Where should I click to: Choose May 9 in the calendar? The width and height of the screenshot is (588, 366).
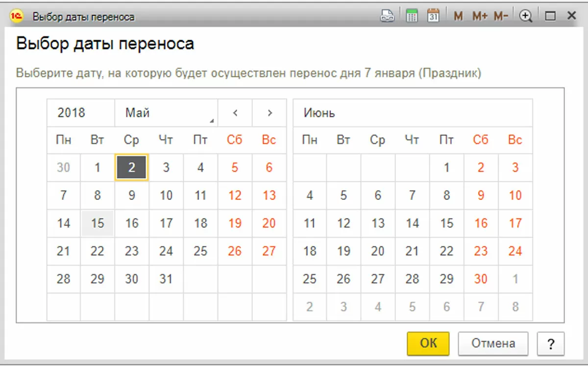point(132,195)
